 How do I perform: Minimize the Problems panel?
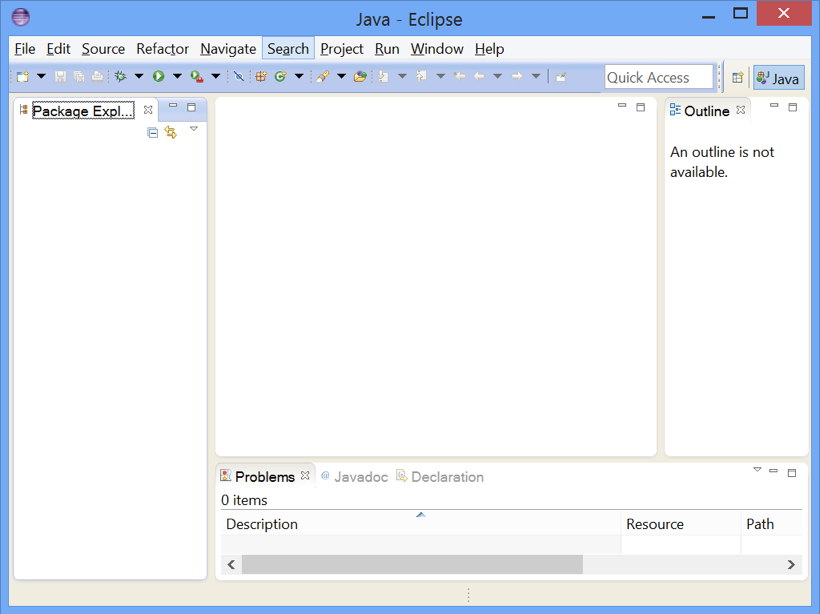pos(773,471)
